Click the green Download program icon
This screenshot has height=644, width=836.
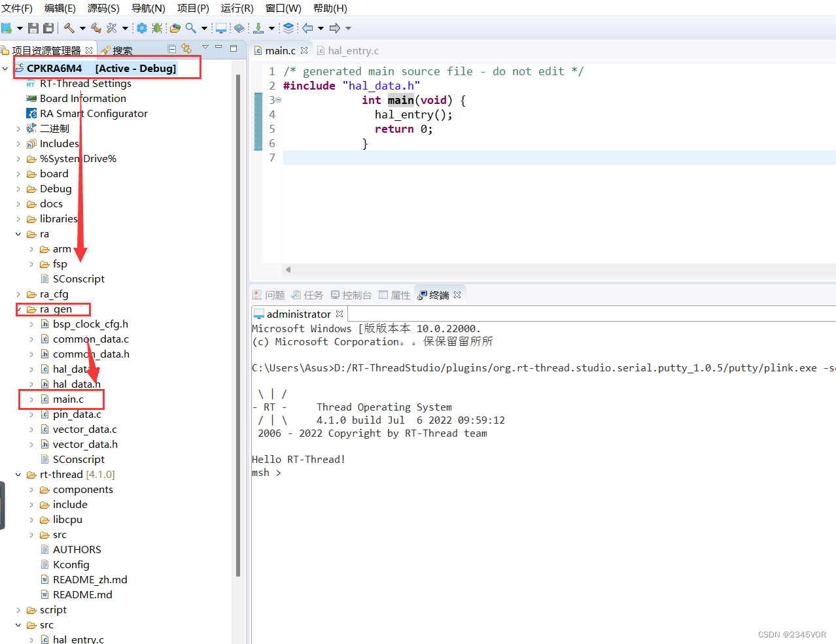[x=259, y=28]
